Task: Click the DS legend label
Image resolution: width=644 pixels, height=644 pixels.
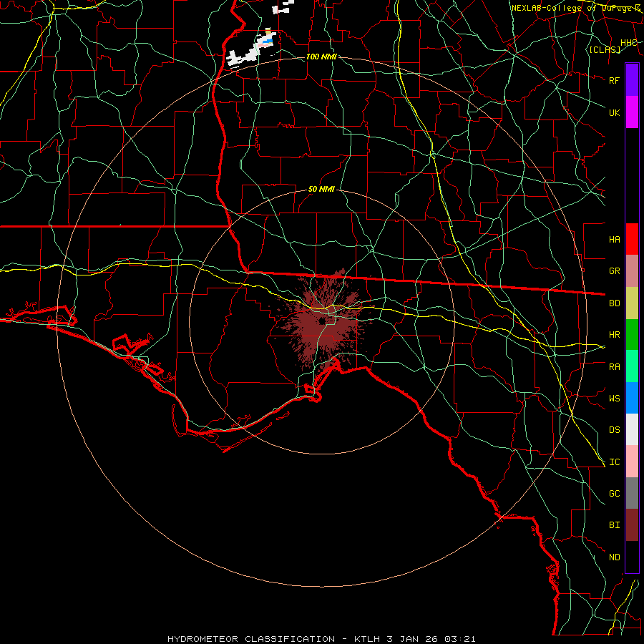Action: [x=615, y=430]
